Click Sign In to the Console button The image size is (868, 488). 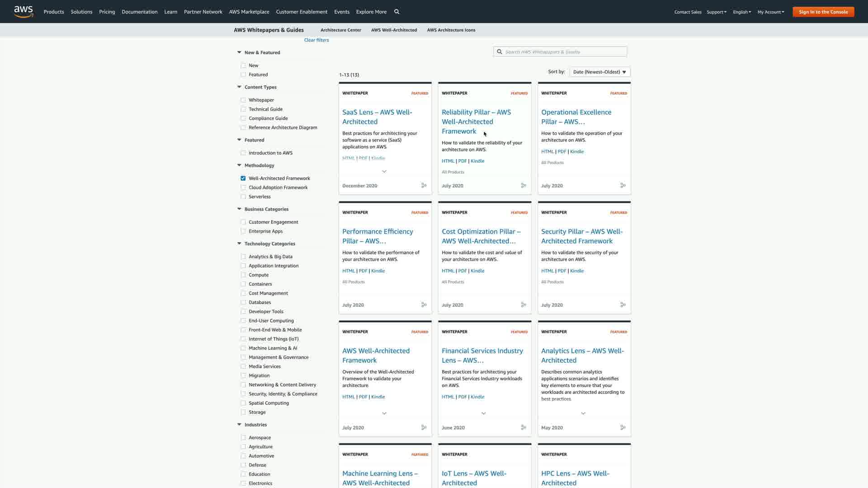click(823, 12)
